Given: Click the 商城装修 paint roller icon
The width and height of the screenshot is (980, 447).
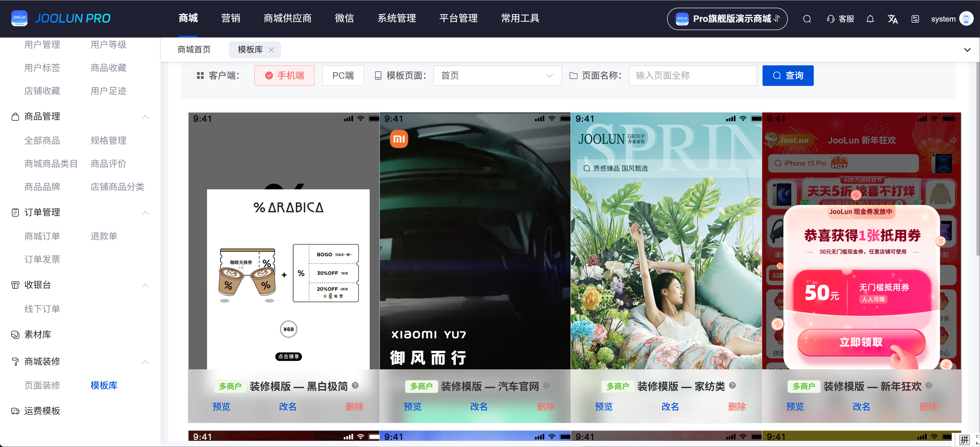Looking at the screenshot, I should point(15,361).
